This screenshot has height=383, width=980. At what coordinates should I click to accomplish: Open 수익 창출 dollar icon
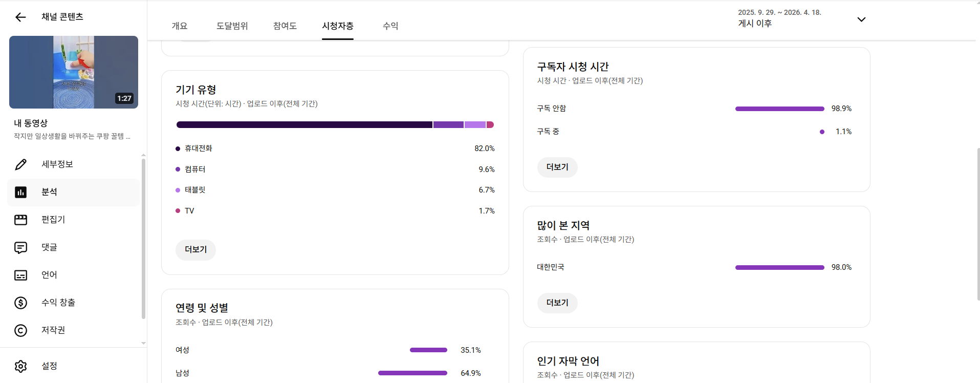coord(20,303)
